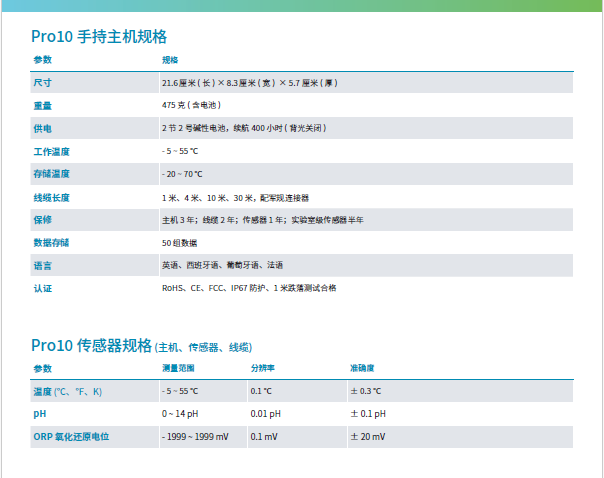Click the '供电' parameter label
This screenshot has height=478, width=604.
(42, 128)
